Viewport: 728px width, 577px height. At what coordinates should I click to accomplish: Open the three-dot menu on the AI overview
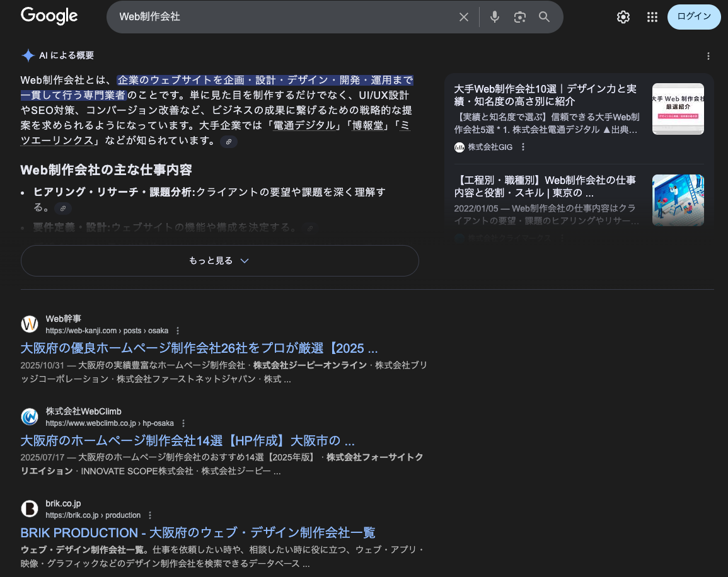pyautogui.click(x=708, y=57)
